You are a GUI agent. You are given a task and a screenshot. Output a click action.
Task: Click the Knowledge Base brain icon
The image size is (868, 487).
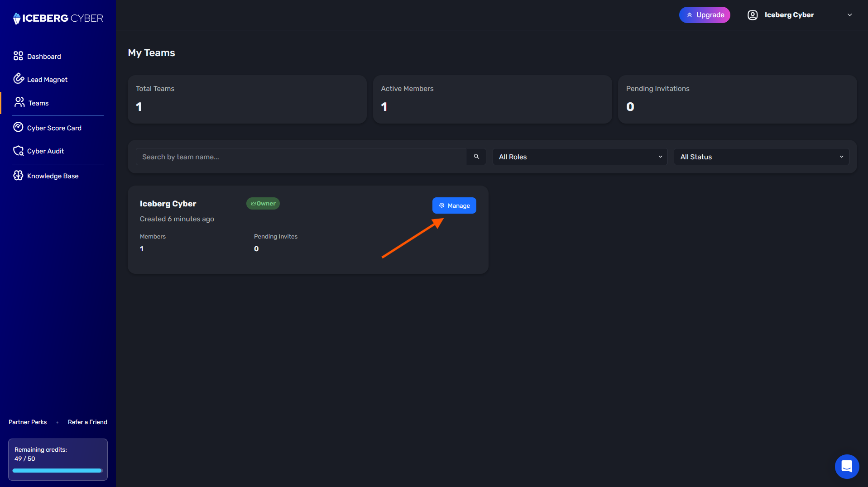click(x=18, y=176)
